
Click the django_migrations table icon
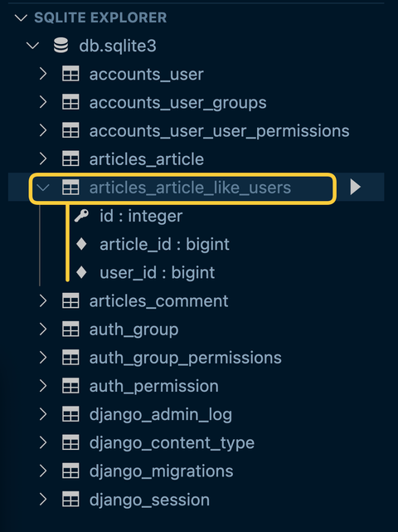coord(70,471)
